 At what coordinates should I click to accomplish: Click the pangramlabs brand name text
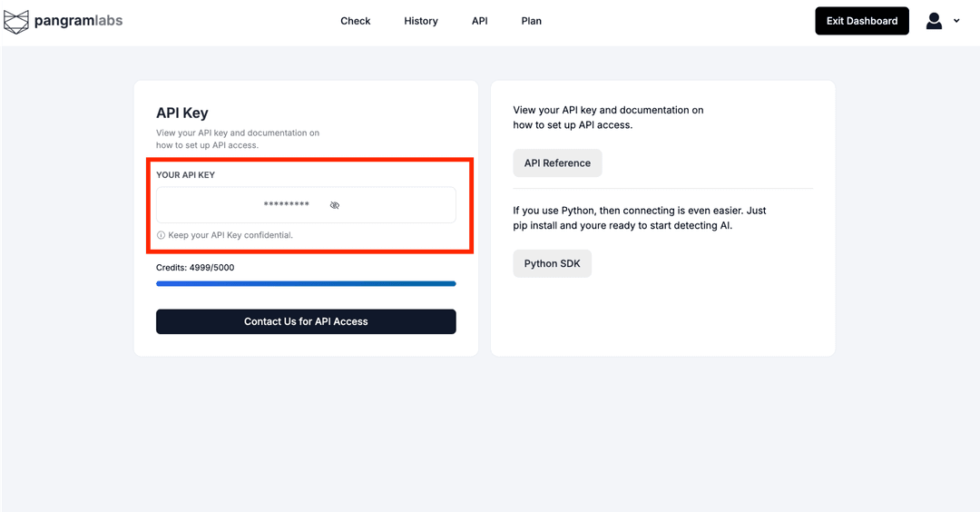point(78,21)
